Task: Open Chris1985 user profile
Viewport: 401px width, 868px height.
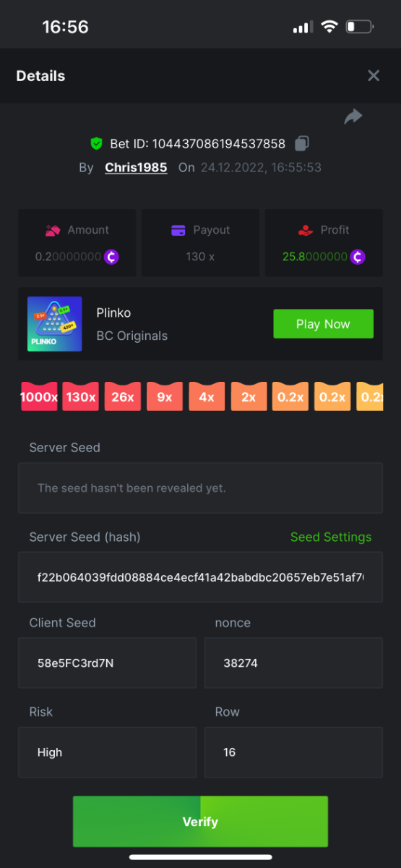Action: click(136, 167)
